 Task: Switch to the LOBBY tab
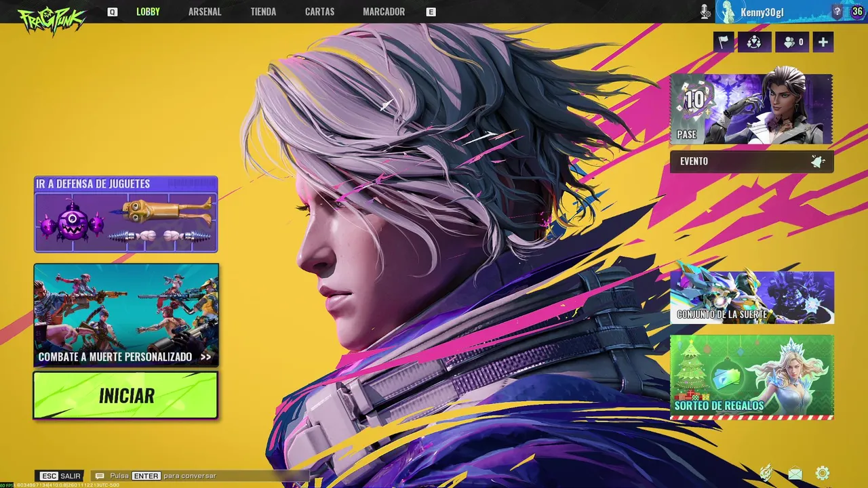click(148, 12)
